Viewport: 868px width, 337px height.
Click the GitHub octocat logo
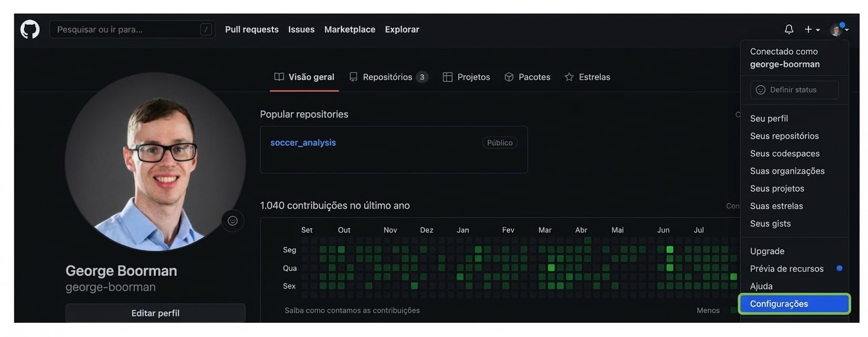click(x=30, y=29)
